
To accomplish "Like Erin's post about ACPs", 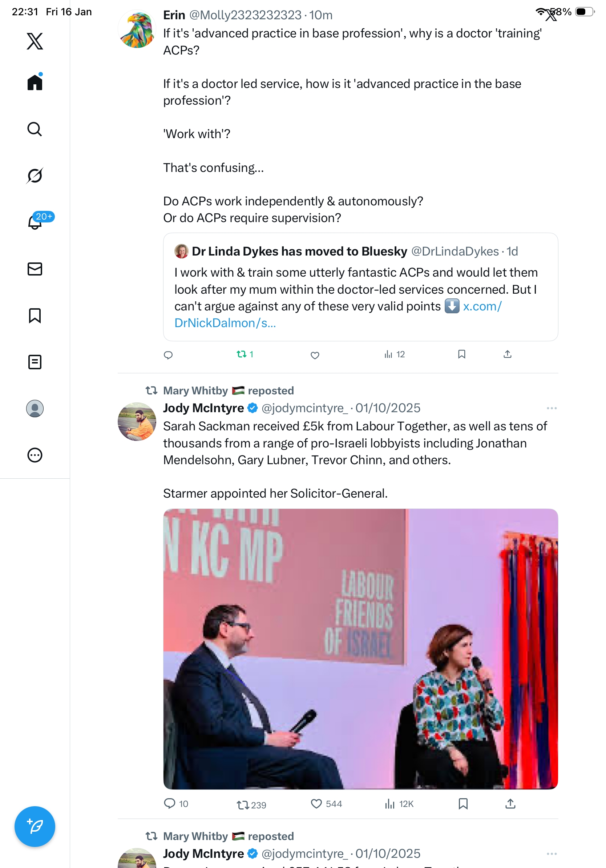I will click(x=315, y=355).
